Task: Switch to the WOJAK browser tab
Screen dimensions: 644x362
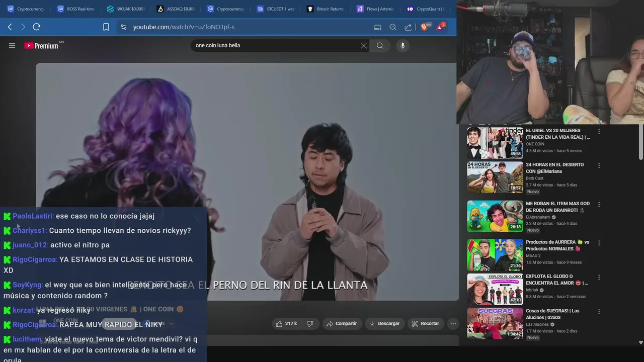Action: (126, 9)
